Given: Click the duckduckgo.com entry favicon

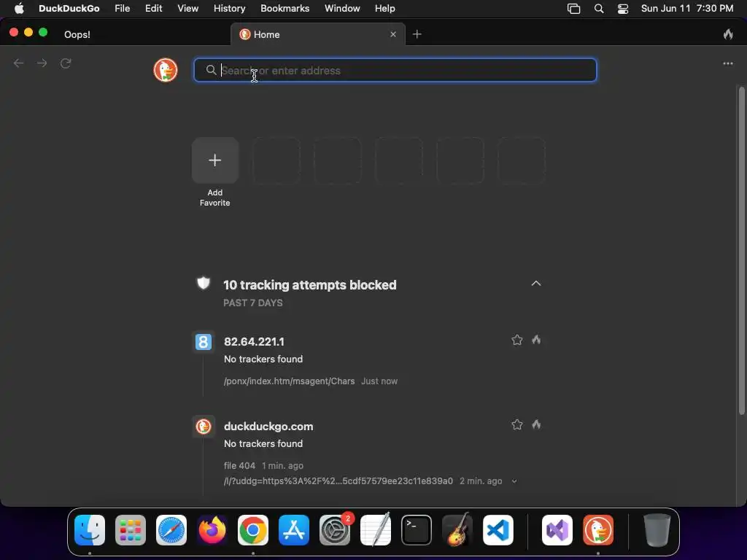Looking at the screenshot, I should [x=203, y=426].
